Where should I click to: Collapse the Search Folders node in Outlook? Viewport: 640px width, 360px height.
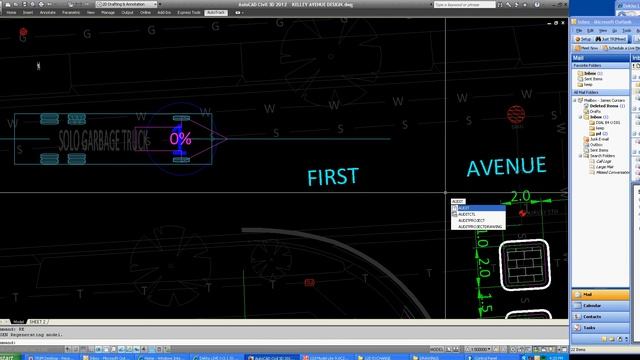580,156
